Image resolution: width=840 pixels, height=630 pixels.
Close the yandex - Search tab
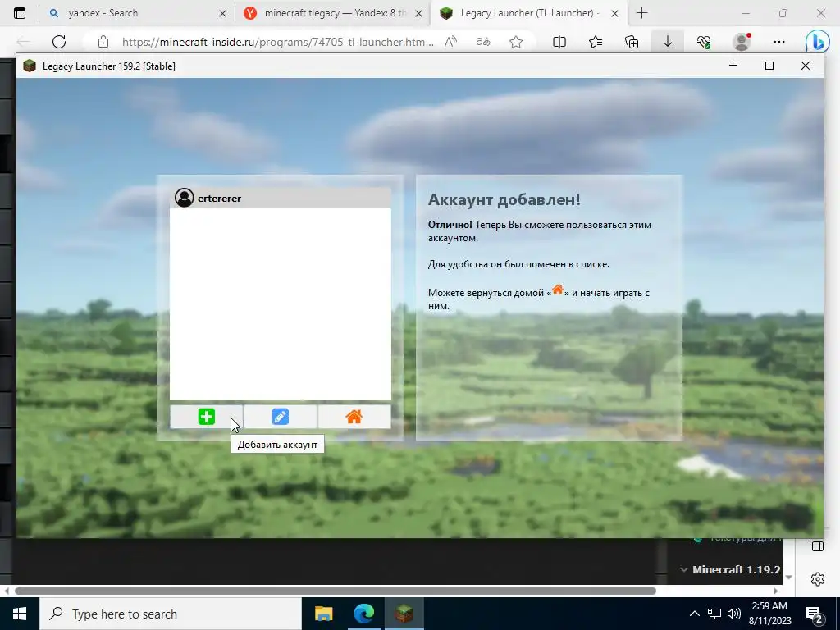tap(223, 13)
